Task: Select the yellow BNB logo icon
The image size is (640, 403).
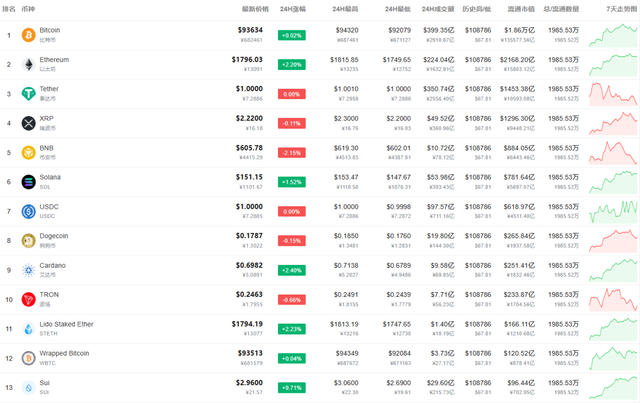Action: (x=29, y=153)
